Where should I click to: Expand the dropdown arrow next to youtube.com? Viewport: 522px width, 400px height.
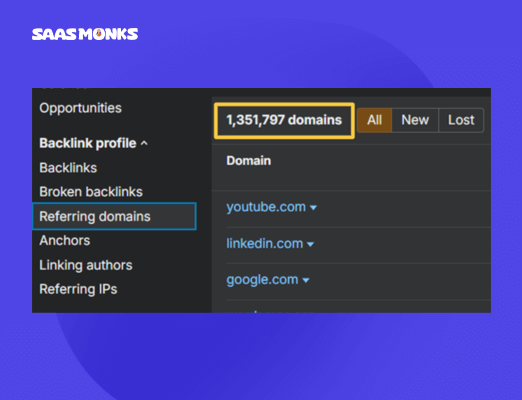tap(313, 208)
